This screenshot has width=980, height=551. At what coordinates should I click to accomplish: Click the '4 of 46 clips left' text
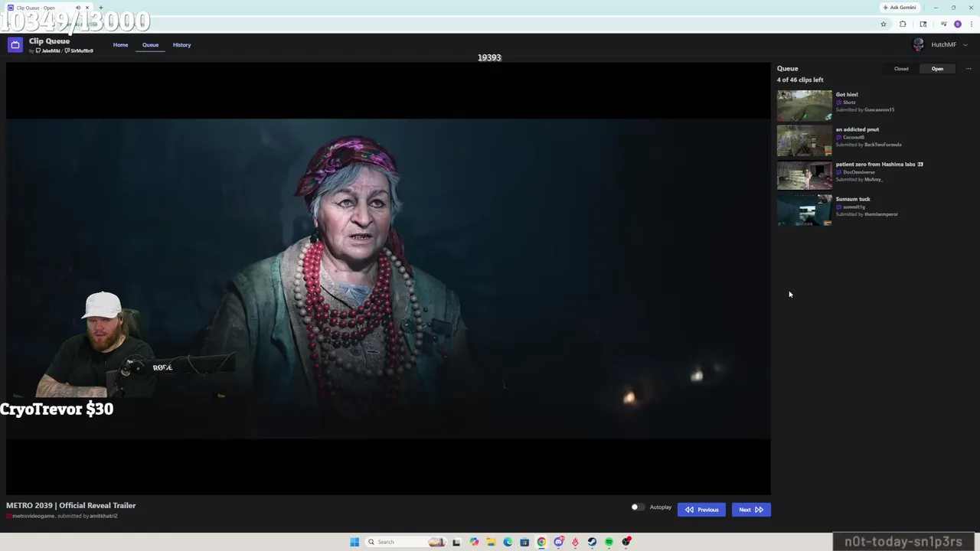(x=800, y=80)
